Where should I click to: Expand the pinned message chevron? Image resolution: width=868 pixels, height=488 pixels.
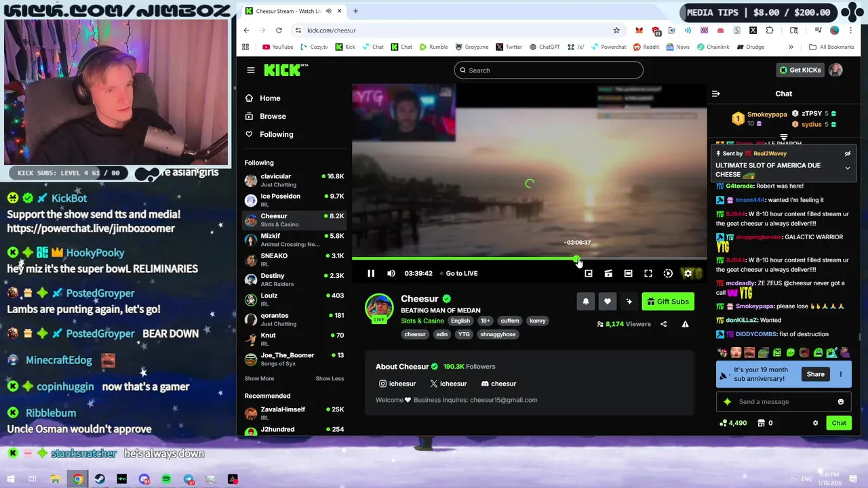coord(847,168)
